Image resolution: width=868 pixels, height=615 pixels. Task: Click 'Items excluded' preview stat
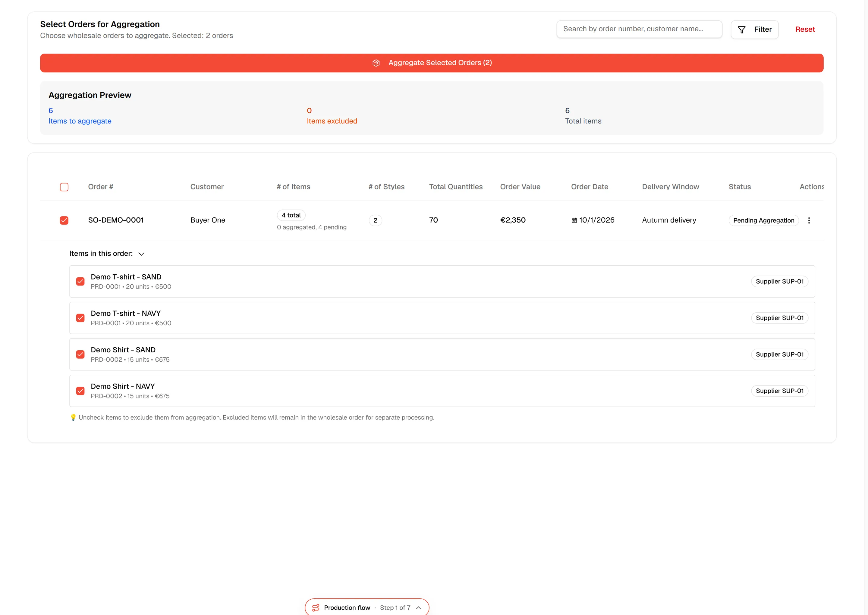click(332, 116)
